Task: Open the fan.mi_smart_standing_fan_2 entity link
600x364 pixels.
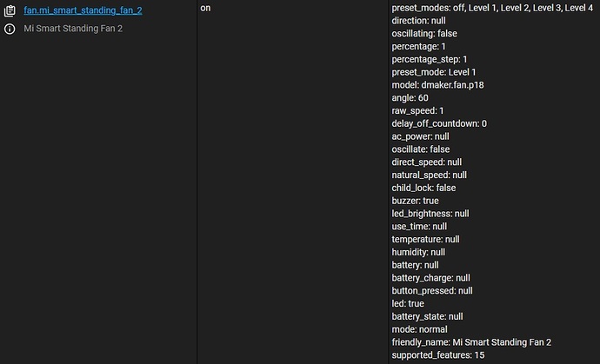Action: [x=83, y=10]
